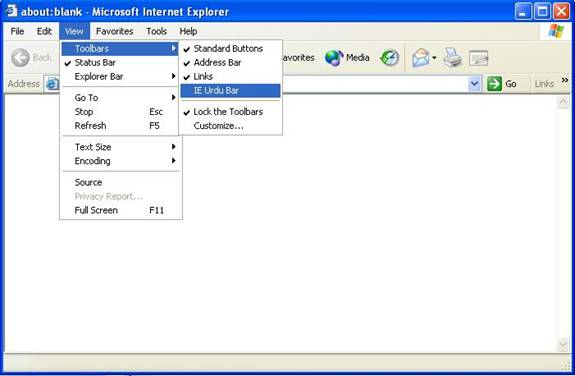The height and width of the screenshot is (376, 575).
Task: Maximize the Internet Explorer window
Action: click(x=542, y=11)
